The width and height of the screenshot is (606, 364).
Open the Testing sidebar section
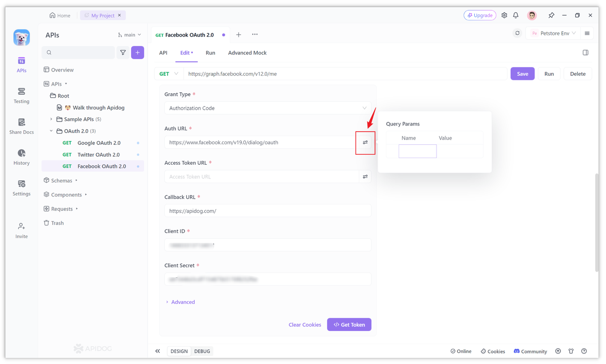[21, 96]
